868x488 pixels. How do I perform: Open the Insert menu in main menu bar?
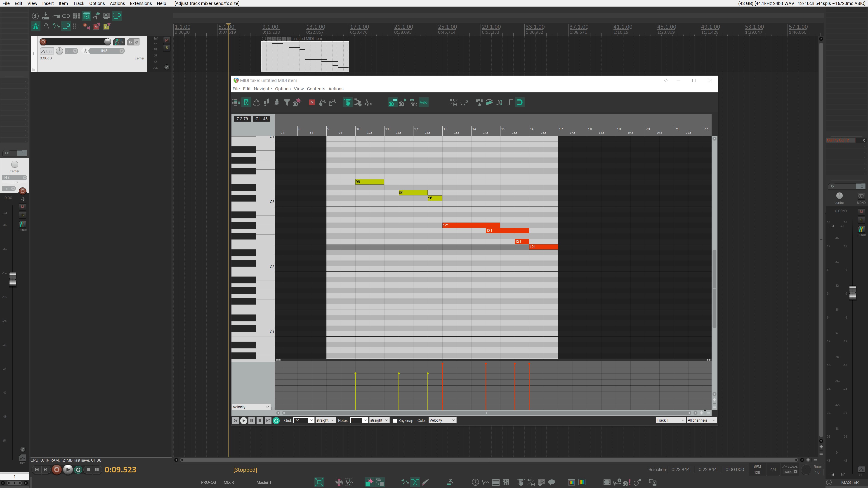click(x=48, y=3)
